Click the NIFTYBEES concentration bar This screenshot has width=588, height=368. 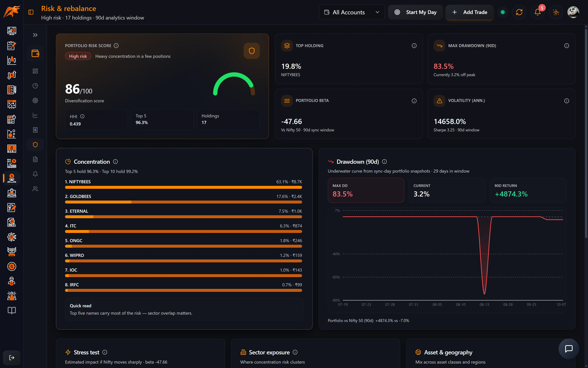pyautogui.click(x=183, y=187)
